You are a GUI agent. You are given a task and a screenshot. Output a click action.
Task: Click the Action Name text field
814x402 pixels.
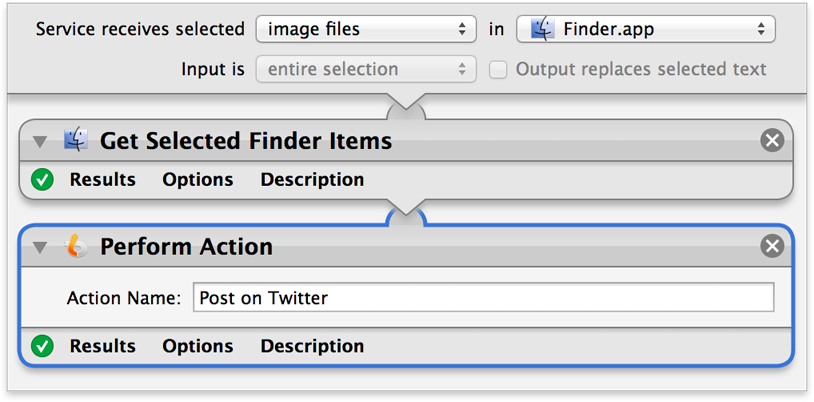(483, 298)
